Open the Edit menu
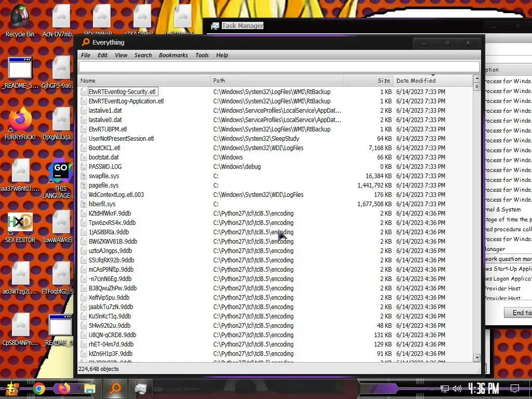Viewport: 532px width, 399px height. pos(102,55)
